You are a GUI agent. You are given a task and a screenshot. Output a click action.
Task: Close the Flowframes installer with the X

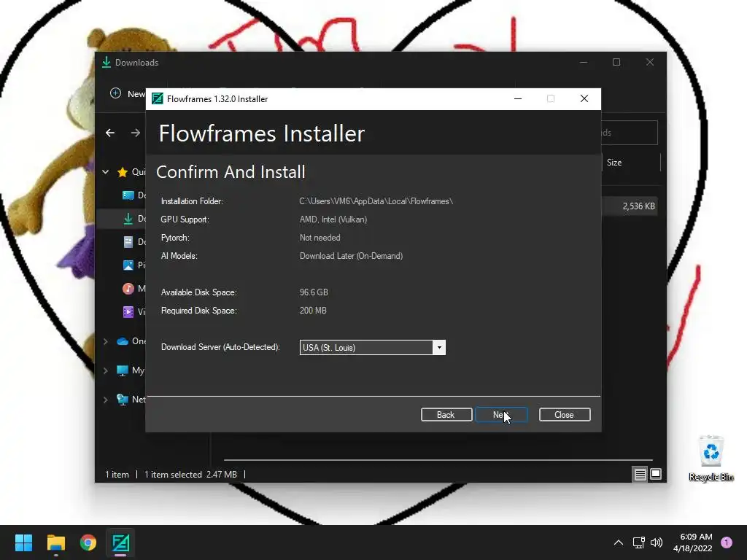pyautogui.click(x=584, y=98)
